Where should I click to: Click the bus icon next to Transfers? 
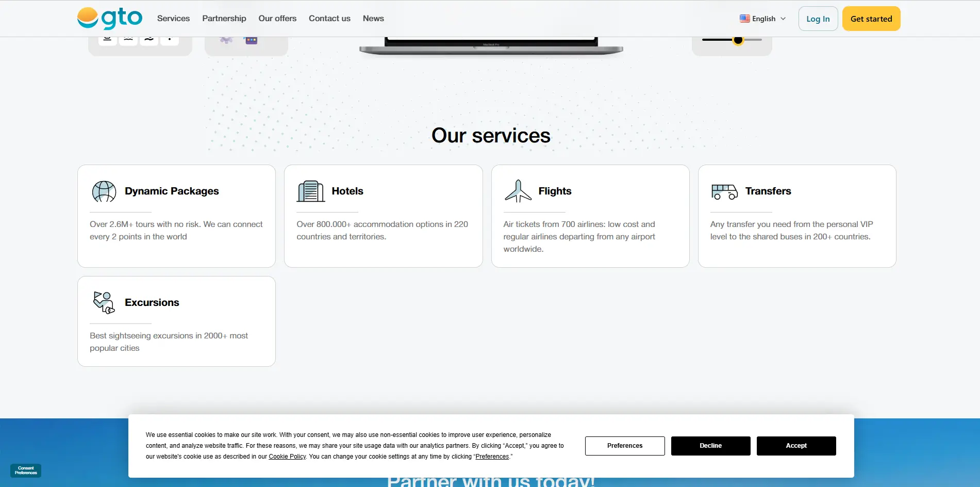tap(724, 191)
